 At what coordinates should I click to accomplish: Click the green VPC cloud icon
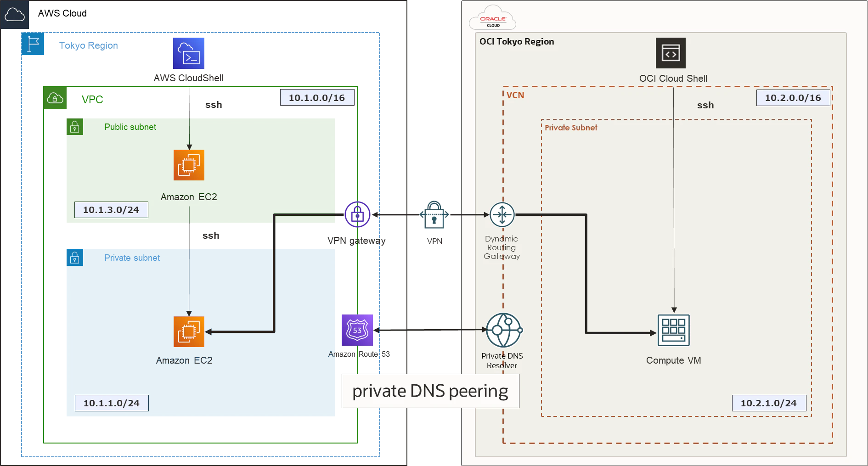(55, 98)
